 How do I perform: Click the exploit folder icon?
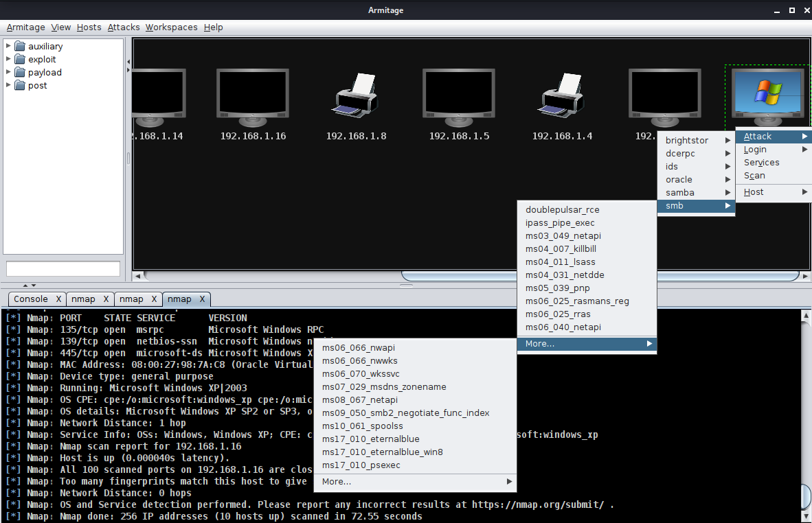click(x=20, y=59)
